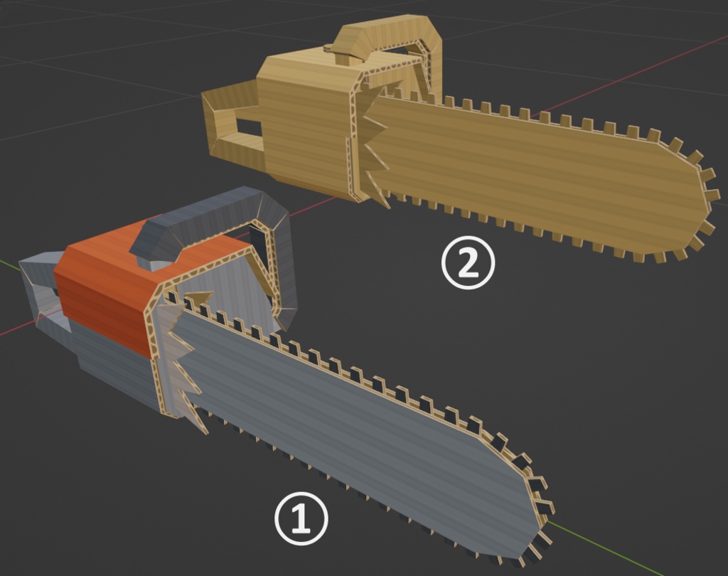Click the empty grid floor in the top-left corner
The height and width of the screenshot is (576, 728).
click(x=70, y=55)
